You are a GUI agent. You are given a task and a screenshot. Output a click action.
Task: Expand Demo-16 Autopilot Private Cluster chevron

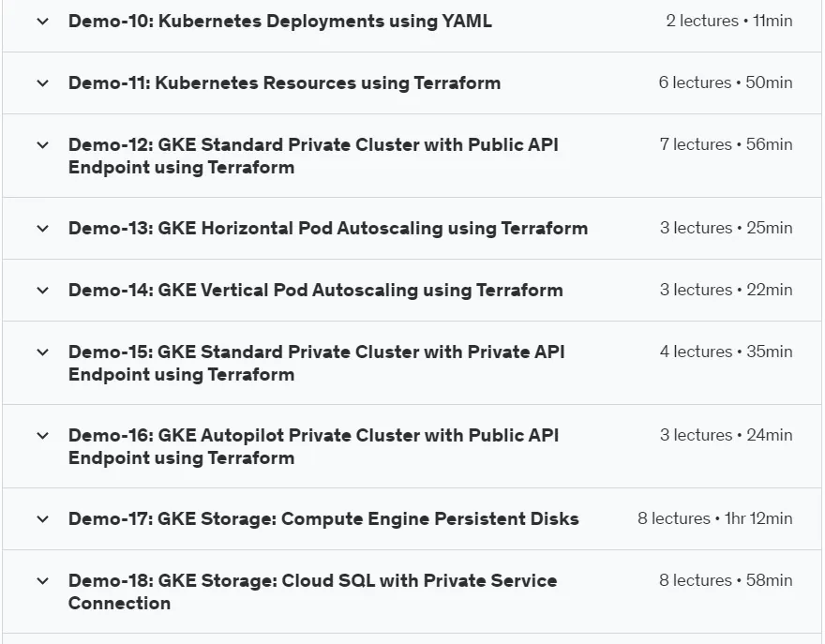tap(42, 436)
